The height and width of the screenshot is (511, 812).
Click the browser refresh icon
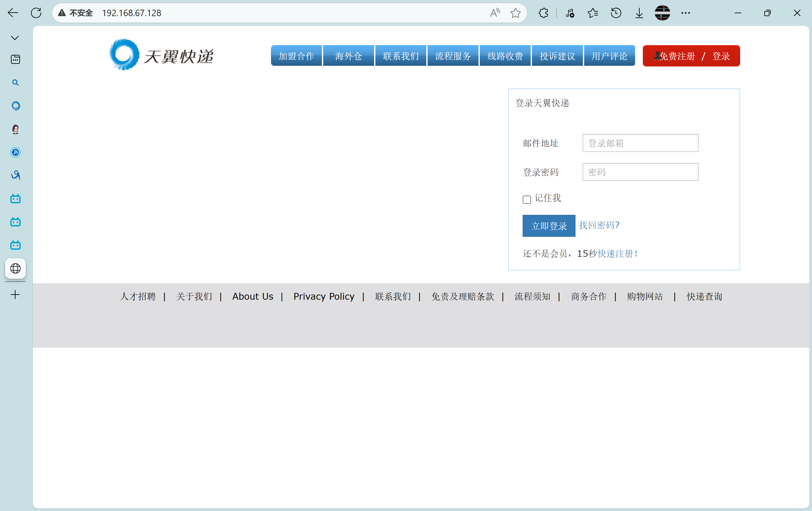point(36,13)
